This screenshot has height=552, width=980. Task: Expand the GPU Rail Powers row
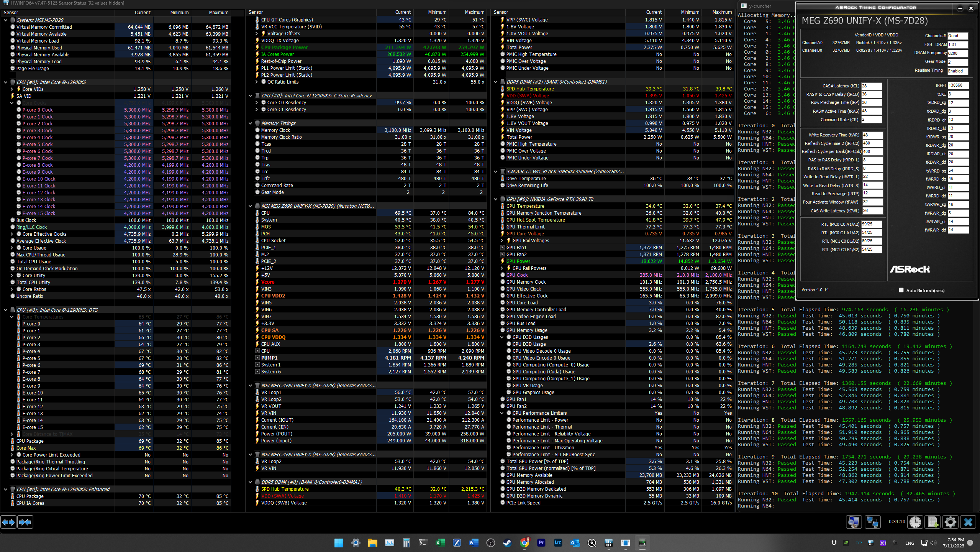pos(502,268)
